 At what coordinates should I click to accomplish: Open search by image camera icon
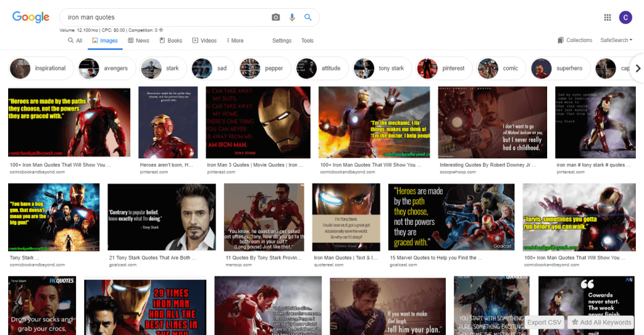point(275,17)
